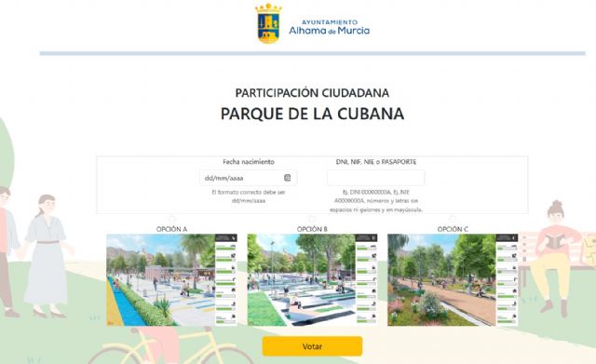
Task: Click the green rating bars in Opción A image
Action: 226,283
